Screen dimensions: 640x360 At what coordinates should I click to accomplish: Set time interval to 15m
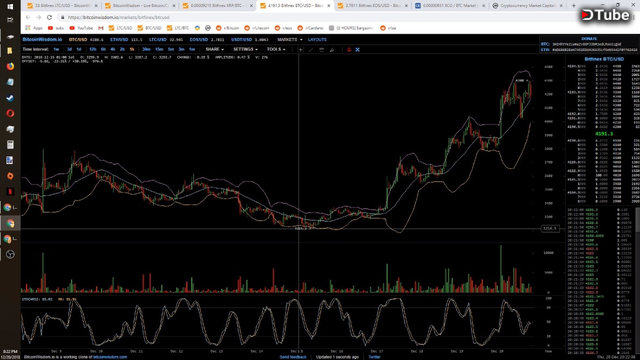[x=159, y=49]
